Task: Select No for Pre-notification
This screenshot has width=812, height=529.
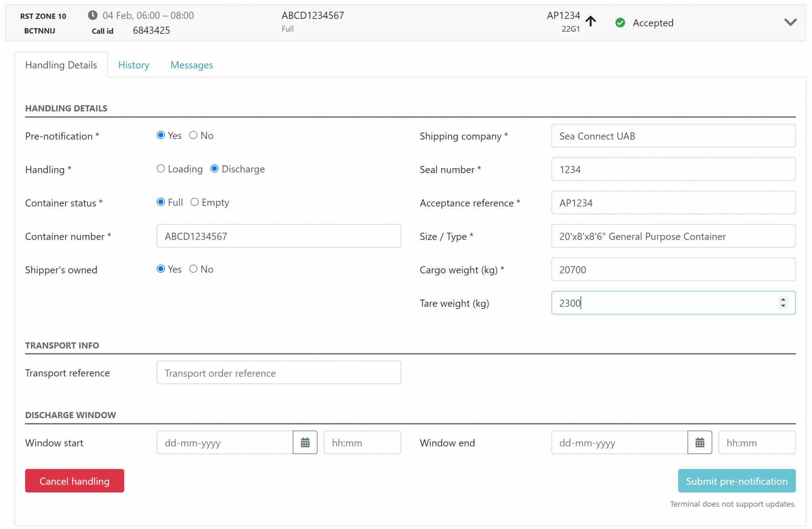Action: tap(193, 136)
